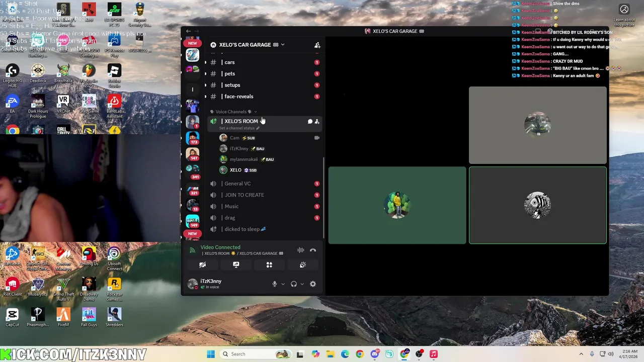
Task: Select user XELO in voice list
Action: point(235,170)
